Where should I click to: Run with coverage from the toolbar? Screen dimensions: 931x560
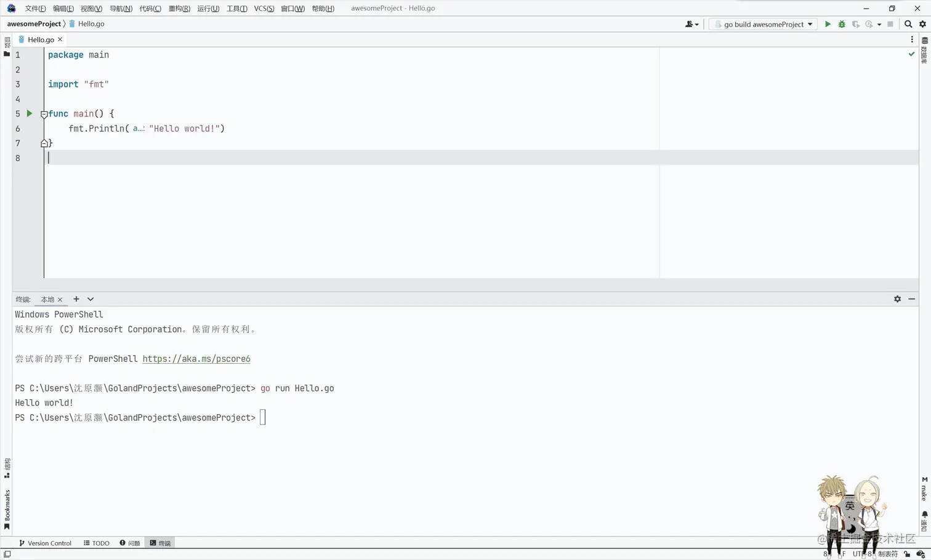pyautogui.click(x=856, y=24)
